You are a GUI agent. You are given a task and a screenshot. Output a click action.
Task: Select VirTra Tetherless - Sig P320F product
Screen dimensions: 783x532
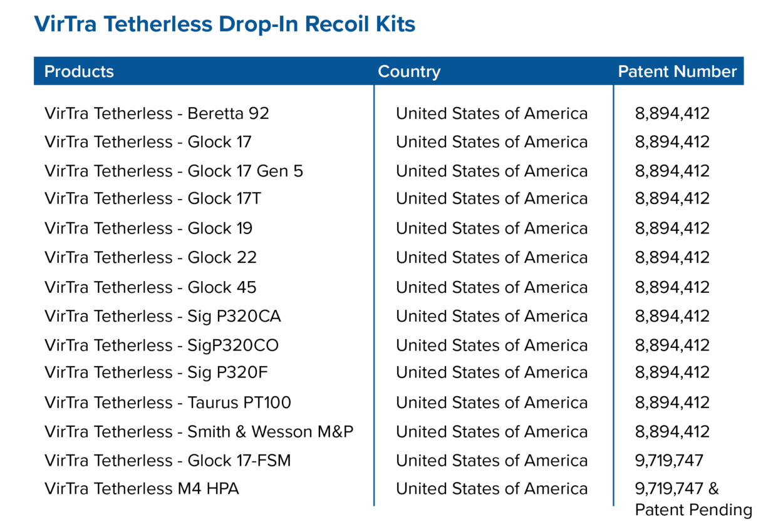[x=156, y=372]
